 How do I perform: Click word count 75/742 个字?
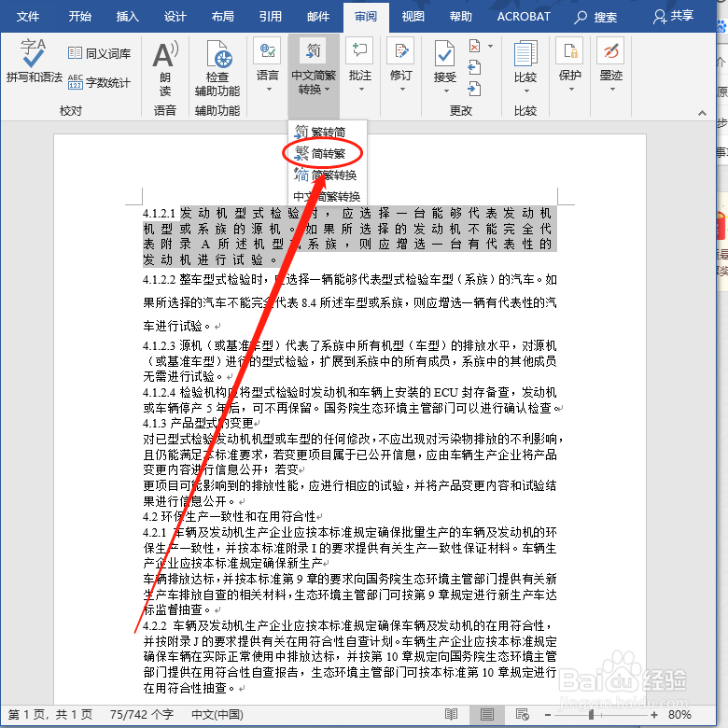click(142, 715)
